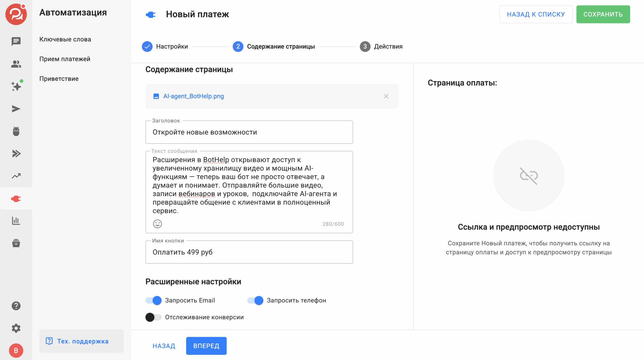The width and height of the screenshot is (644, 360).
Task: Open the emoji picker in message text
Action: point(157,224)
